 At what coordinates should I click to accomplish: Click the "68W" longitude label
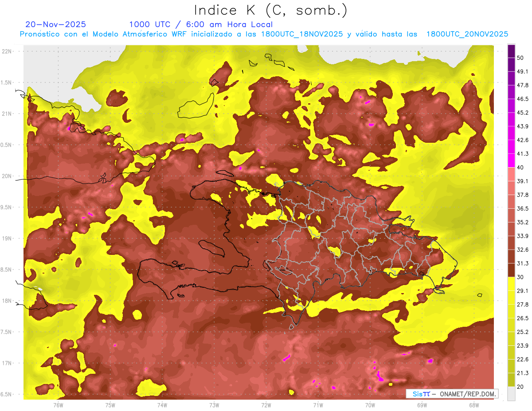coord(474,405)
